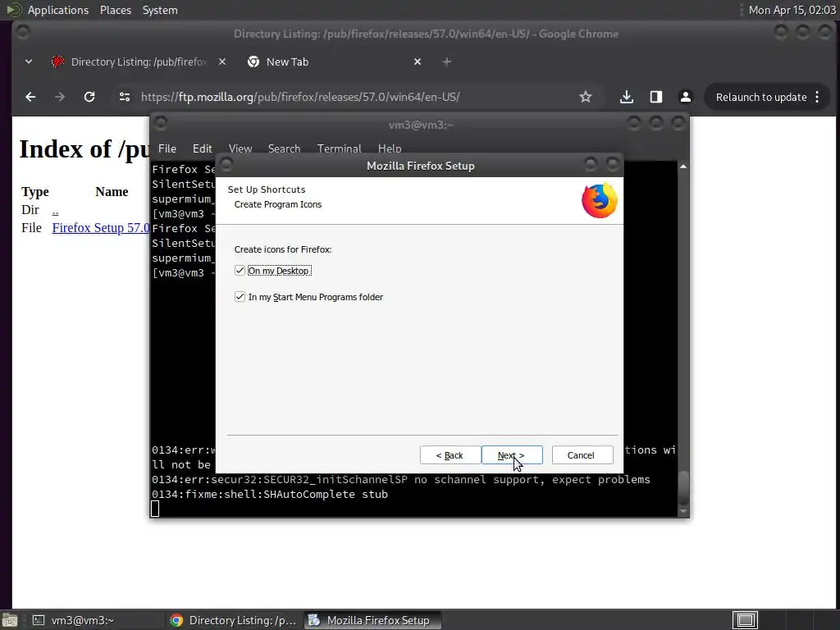
Task: Click workspace switcher in bottom panel
Action: pos(746,620)
